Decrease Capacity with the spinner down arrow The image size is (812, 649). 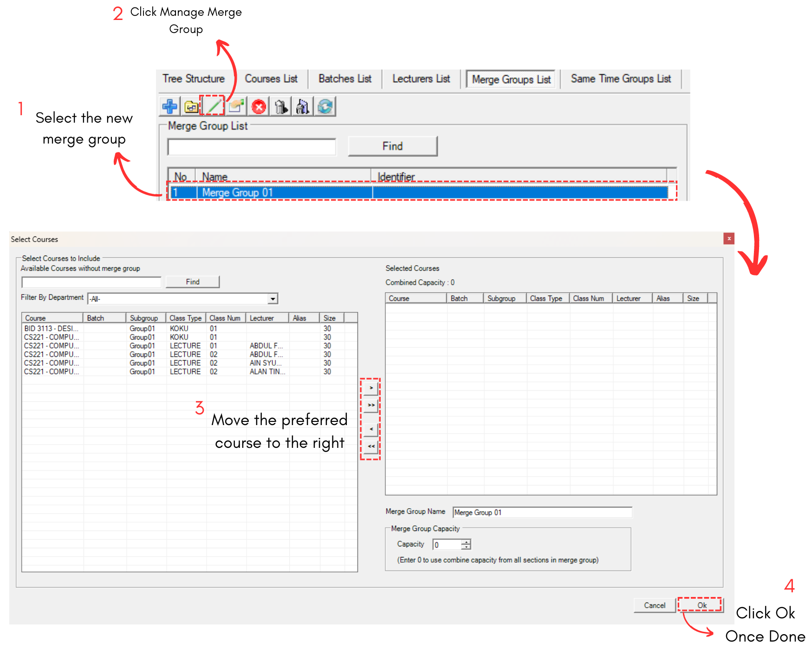pos(466,547)
